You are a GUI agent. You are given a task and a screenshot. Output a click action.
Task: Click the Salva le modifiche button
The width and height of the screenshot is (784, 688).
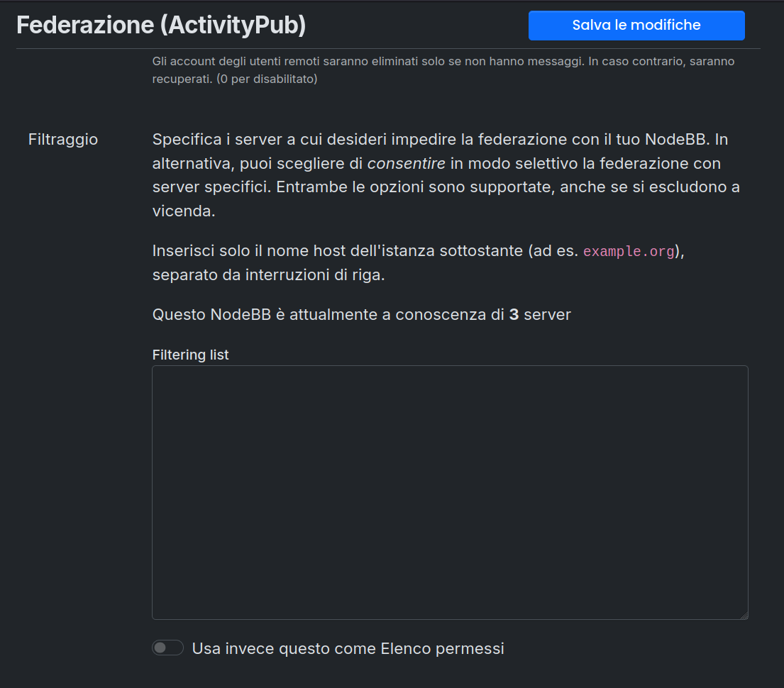coord(636,26)
